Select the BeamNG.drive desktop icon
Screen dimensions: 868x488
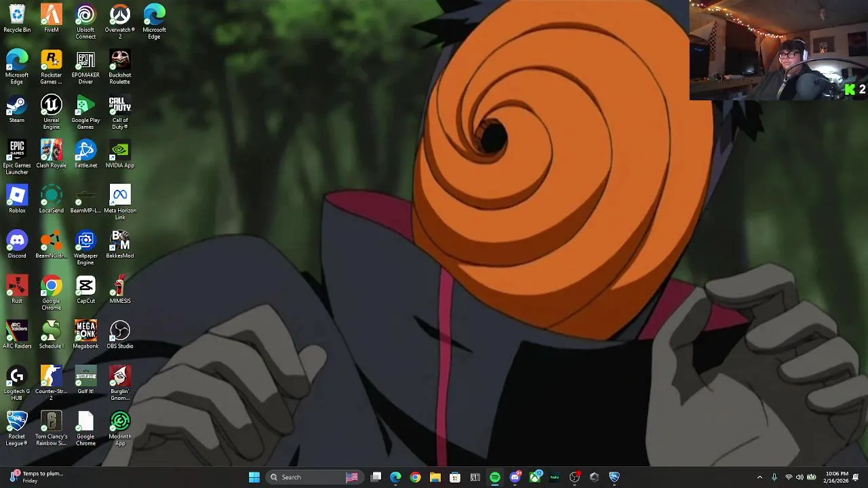52,245
